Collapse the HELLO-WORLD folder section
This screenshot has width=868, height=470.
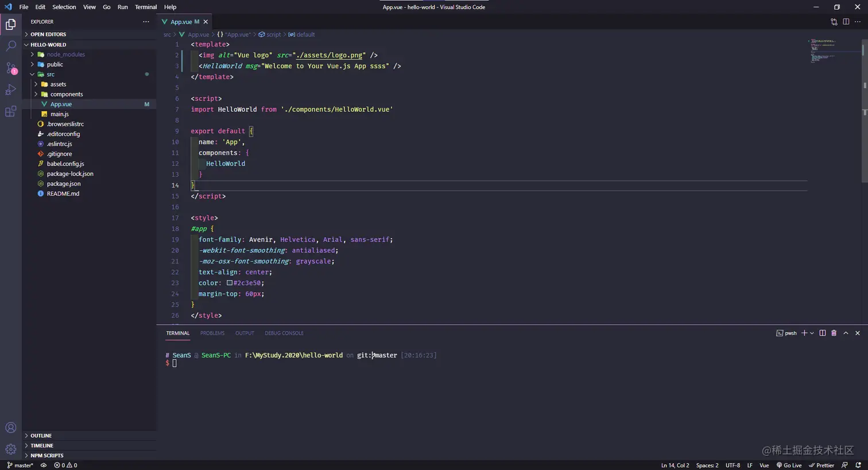point(89,45)
